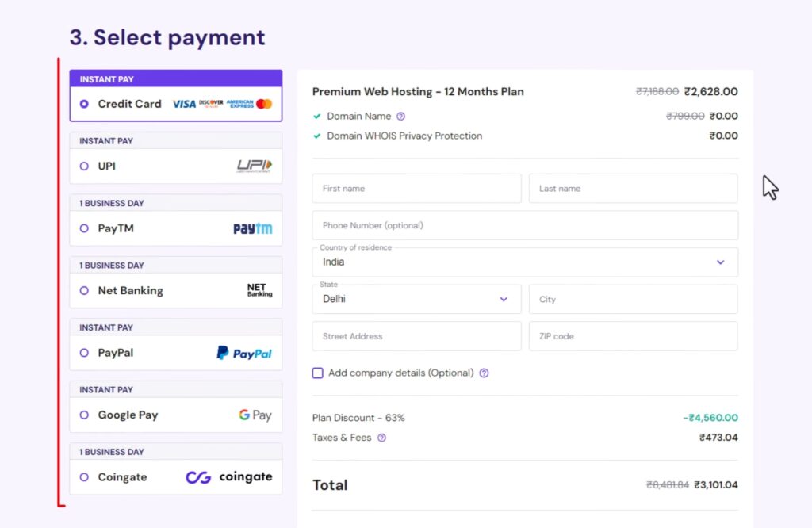
Task: Click the Taxes & Fees label
Action: (342, 438)
